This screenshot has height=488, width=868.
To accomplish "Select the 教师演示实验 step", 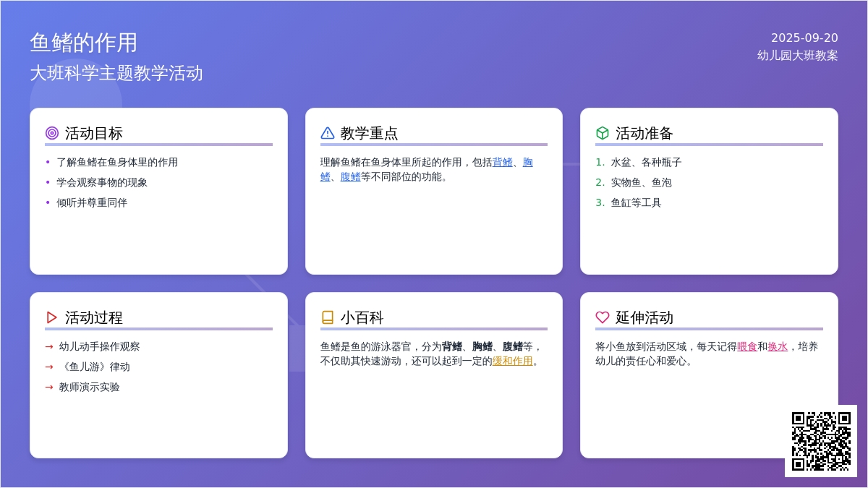I will tap(90, 387).
